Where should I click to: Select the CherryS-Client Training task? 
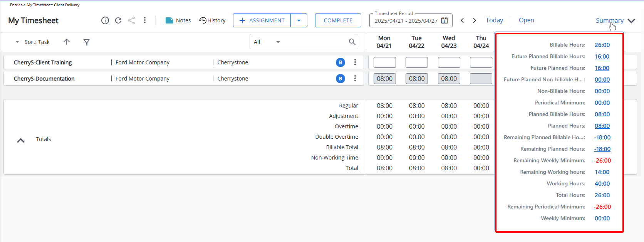tap(43, 62)
